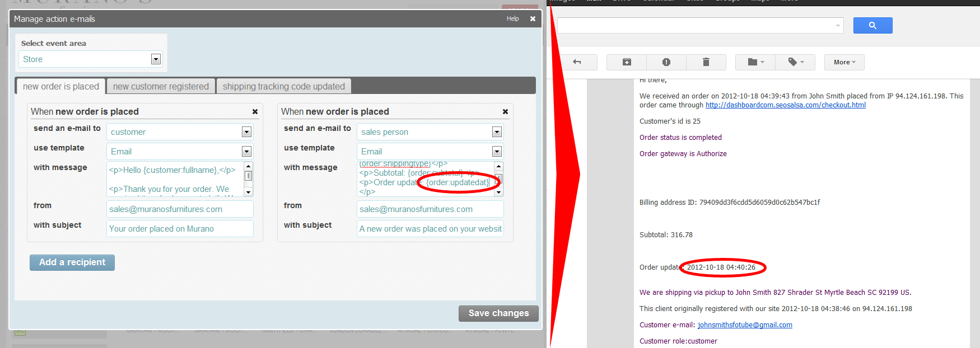Click 'Customer role:customer' text in email

click(678, 341)
